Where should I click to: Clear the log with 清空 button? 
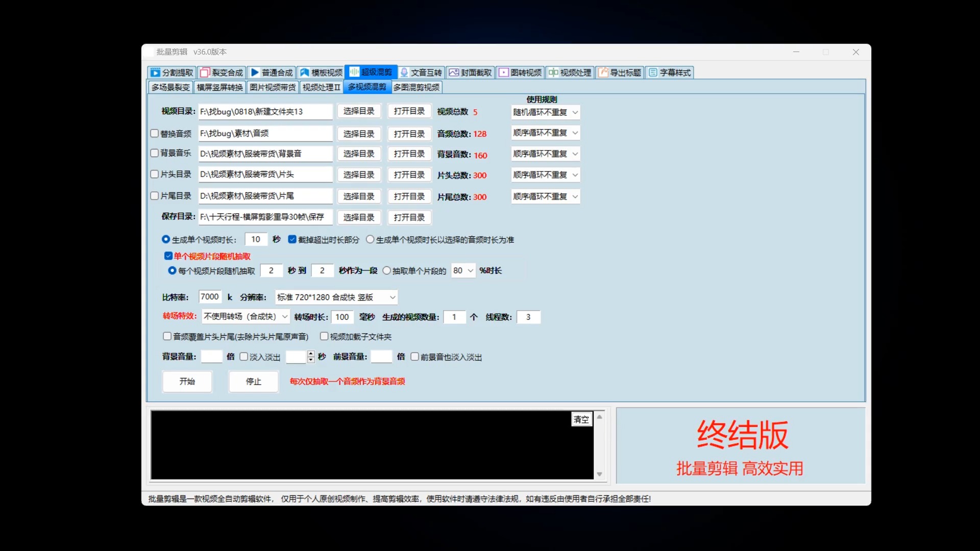pos(581,419)
